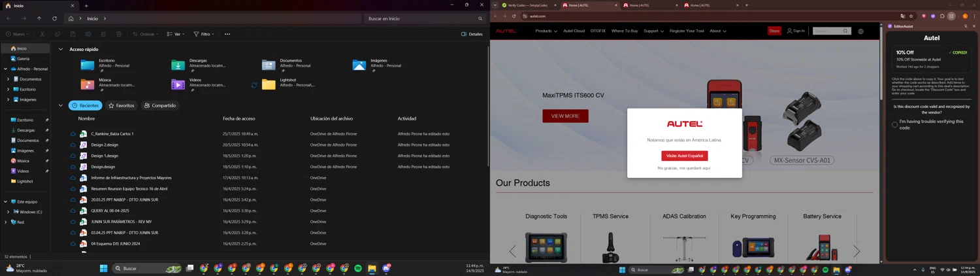This screenshot has height=276, width=980.
Task: Select Inicio in the Explorer navigation pane
Action: pyautogui.click(x=25, y=48)
